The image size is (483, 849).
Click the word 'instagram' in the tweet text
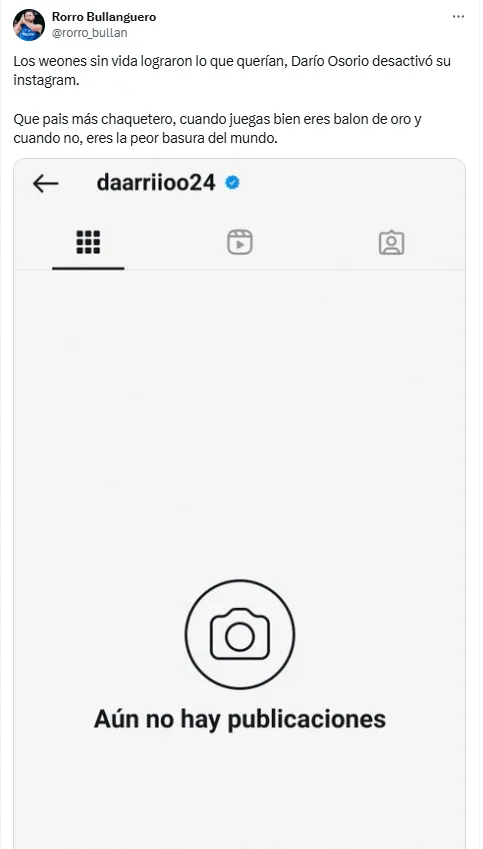coord(46,77)
